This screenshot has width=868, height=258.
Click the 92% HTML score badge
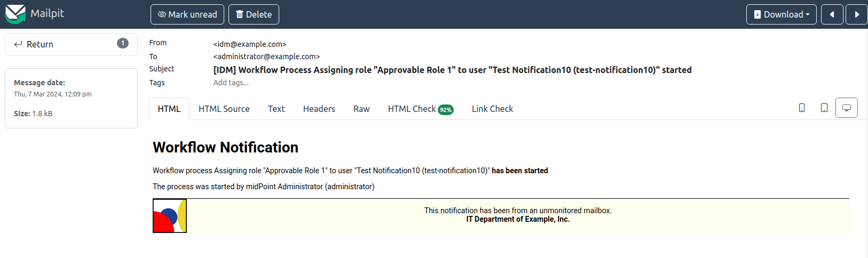coord(446,110)
